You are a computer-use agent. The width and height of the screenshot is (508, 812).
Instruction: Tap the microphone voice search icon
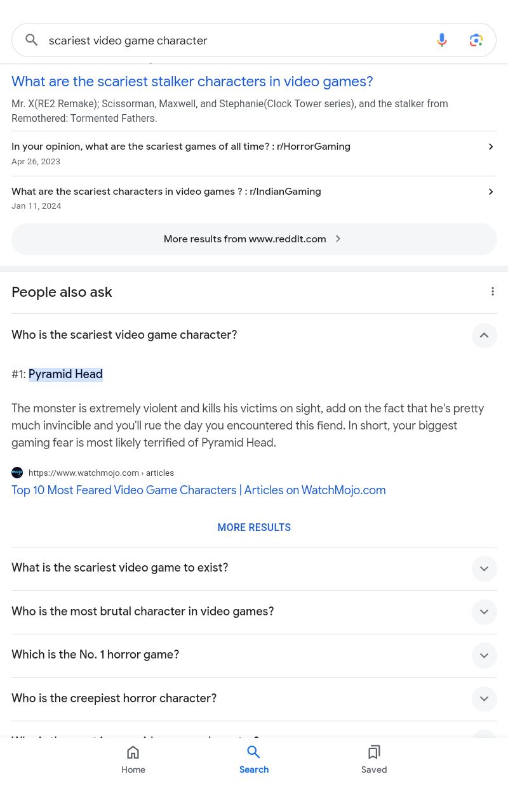click(x=442, y=40)
